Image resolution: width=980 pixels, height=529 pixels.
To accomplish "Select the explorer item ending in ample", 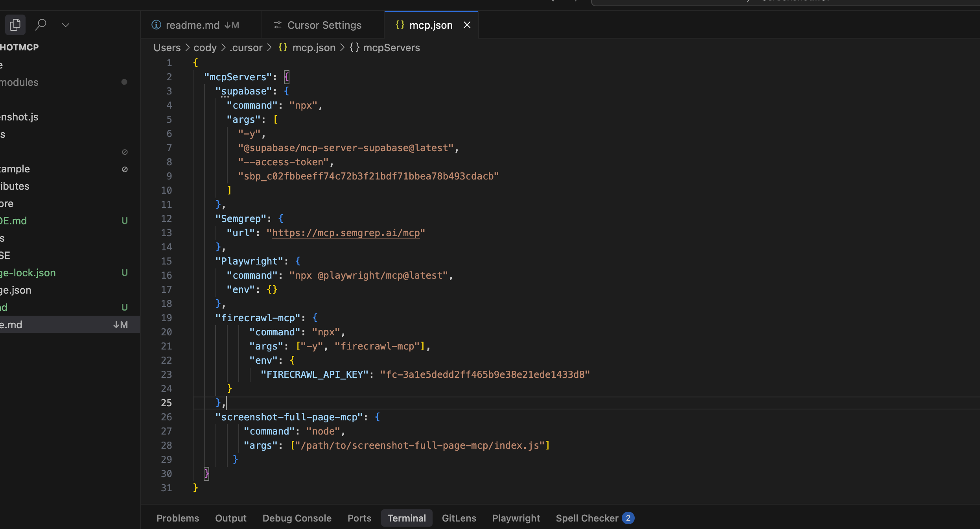I will (70, 169).
